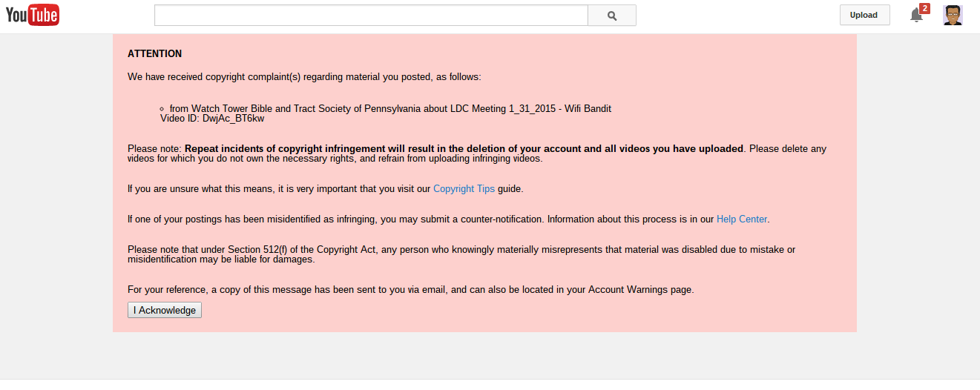This screenshot has height=390, width=980.
Task: Open the Copyright Tips guide link
Action: point(464,189)
